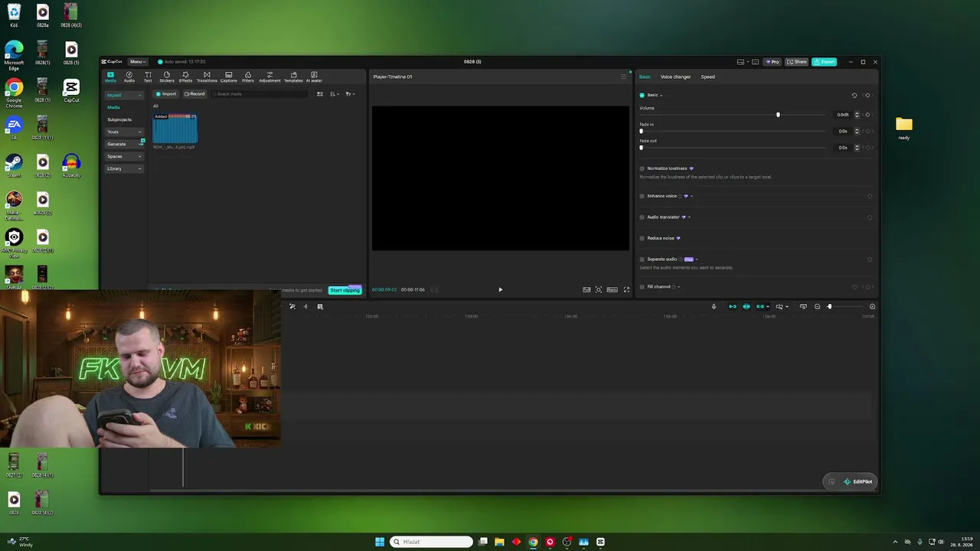Click the Share button

point(797,62)
